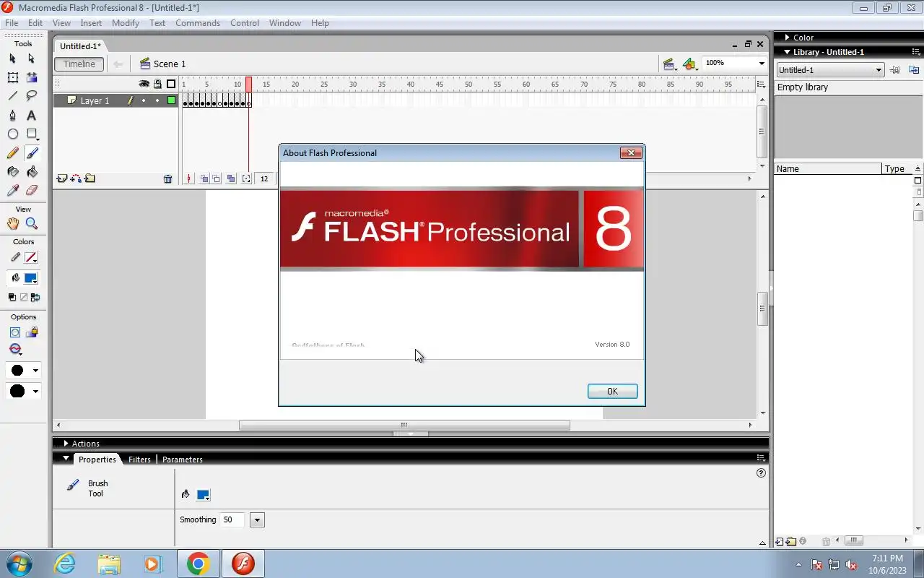Expand the Actions panel
Screen dimensions: 924x578
(x=66, y=444)
